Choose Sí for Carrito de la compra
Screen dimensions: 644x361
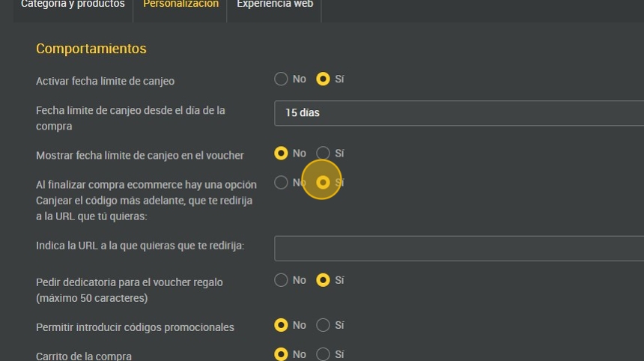[x=323, y=354]
